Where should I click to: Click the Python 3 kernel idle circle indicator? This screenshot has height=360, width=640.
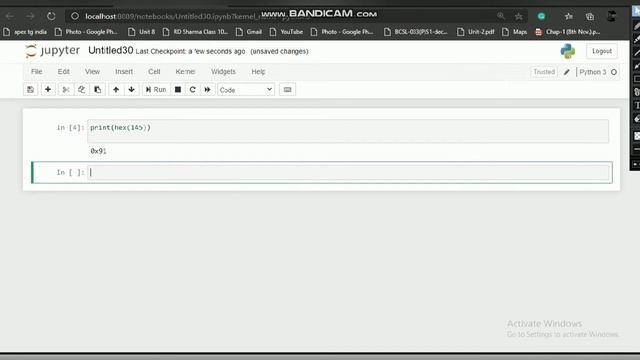(614, 72)
